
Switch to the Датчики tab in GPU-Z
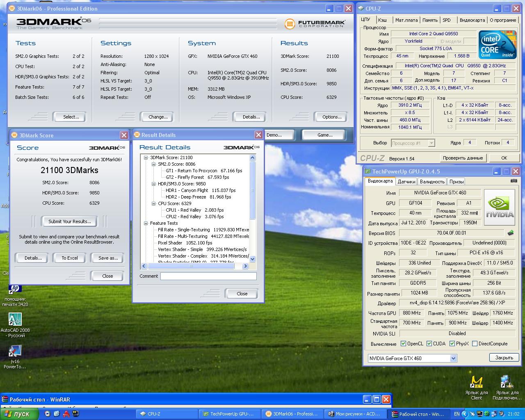(x=406, y=181)
